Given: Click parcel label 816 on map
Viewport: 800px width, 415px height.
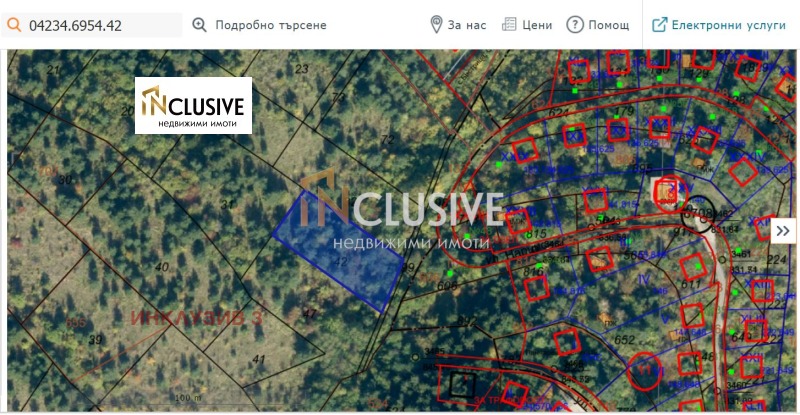Looking at the screenshot, I should [533, 272].
